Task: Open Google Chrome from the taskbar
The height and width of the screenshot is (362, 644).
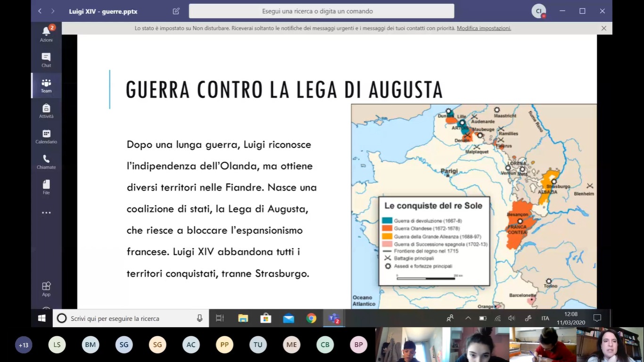Action: point(311,318)
